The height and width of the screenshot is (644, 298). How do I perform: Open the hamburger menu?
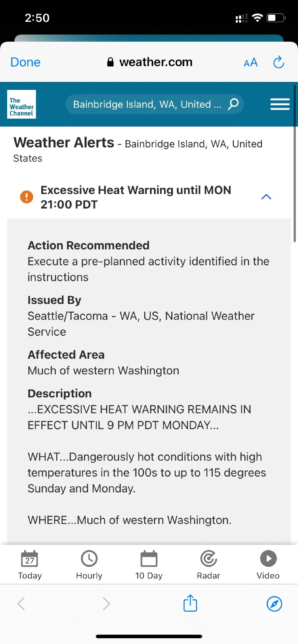[280, 104]
